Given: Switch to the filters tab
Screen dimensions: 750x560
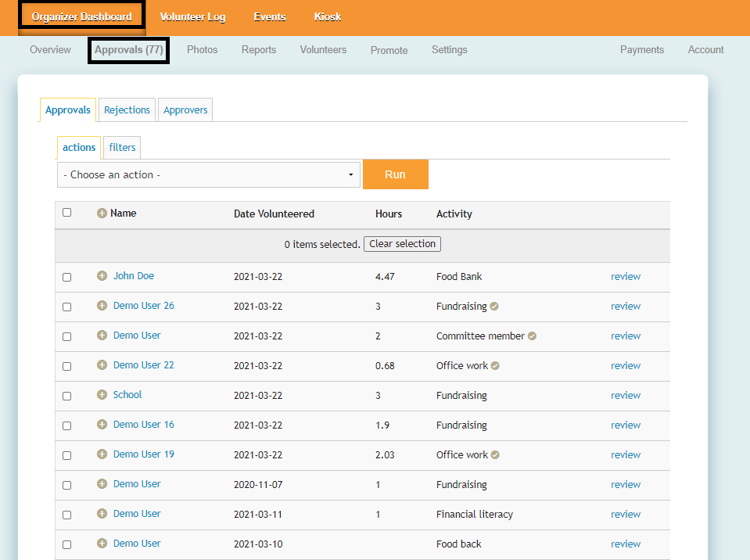Looking at the screenshot, I should coord(122,148).
